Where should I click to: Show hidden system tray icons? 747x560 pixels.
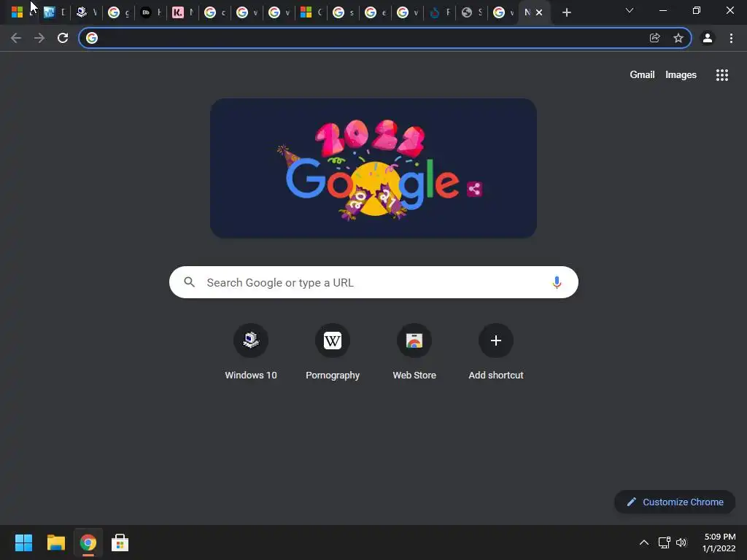pyautogui.click(x=644, y=542)
